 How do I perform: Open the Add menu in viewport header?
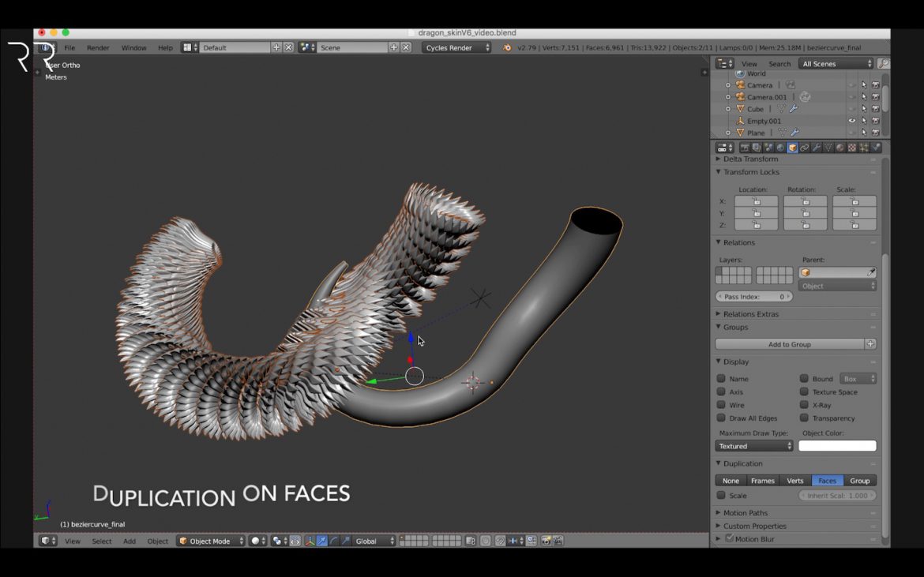point(130,541)
